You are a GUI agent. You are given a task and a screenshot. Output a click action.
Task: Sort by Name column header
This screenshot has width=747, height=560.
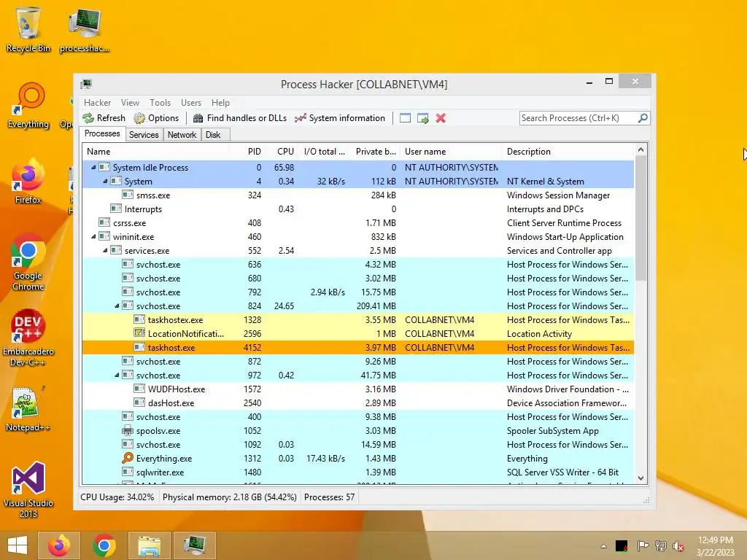pyautogui.click(x=155, y=152)
